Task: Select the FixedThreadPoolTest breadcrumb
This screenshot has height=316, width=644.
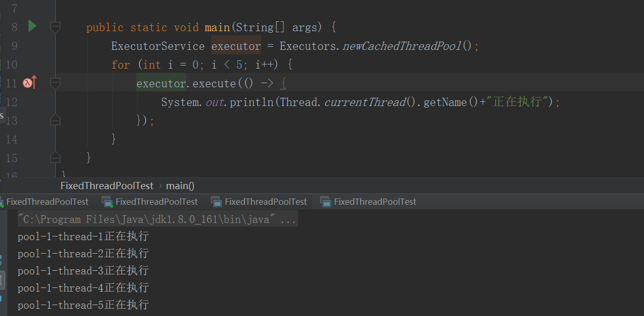Action: coord(107,186)
